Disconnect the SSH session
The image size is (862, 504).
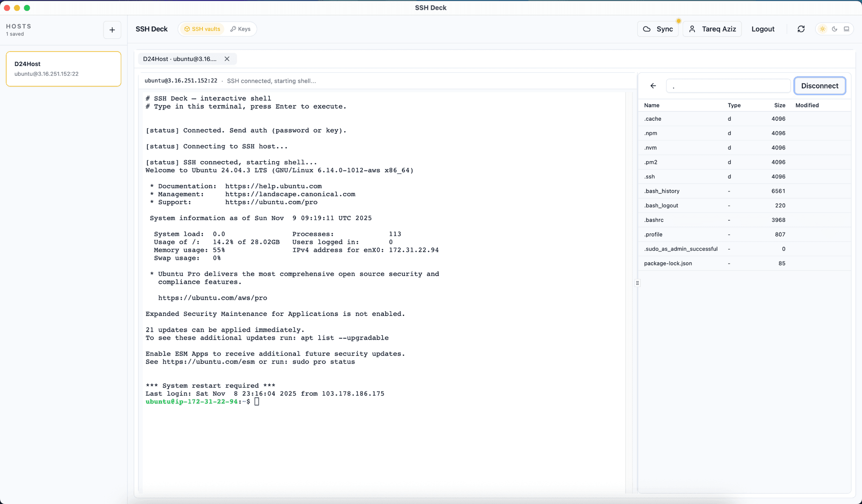pyautogui.click(x=820, y=85)
